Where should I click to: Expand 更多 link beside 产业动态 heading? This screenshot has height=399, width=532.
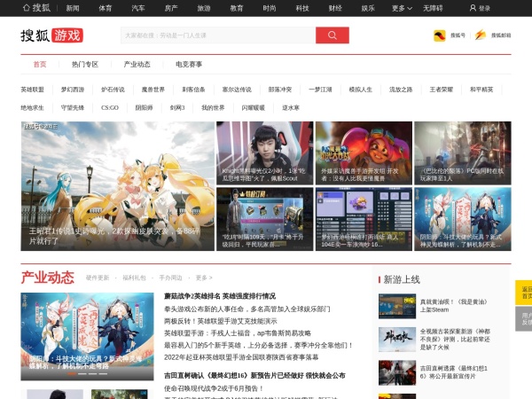[x=204, y=278]
